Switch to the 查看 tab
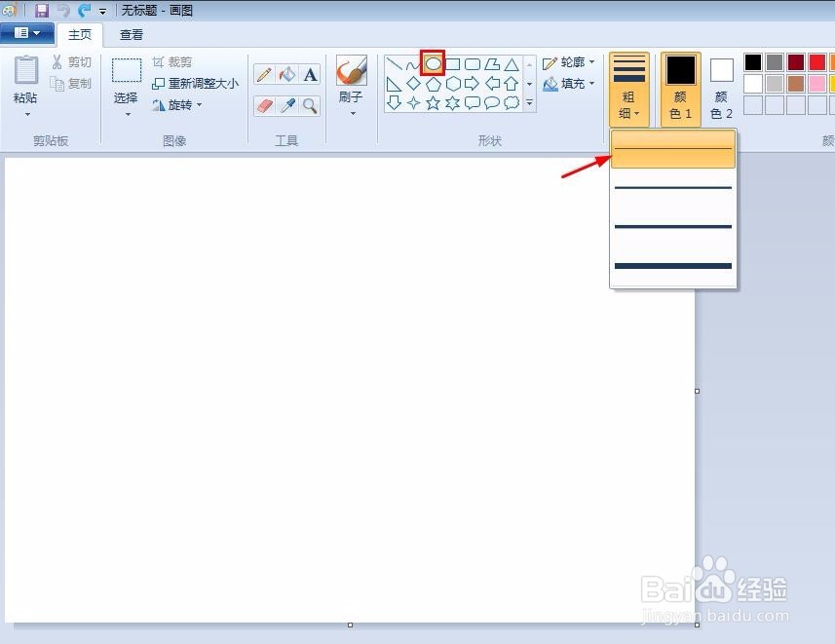Viewport: 835px width, 644px height. point(132,34)
